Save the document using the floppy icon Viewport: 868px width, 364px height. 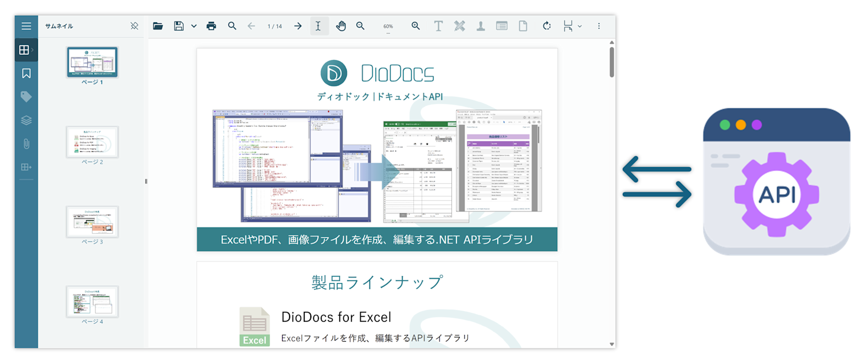178,26
